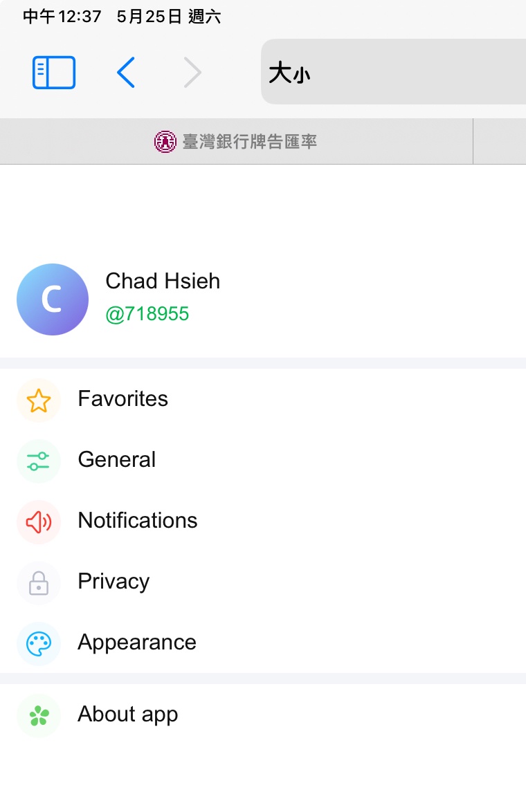Click the green About app flower icon
The height and width of the screenshot is (812, 526).
coord(39,716)
